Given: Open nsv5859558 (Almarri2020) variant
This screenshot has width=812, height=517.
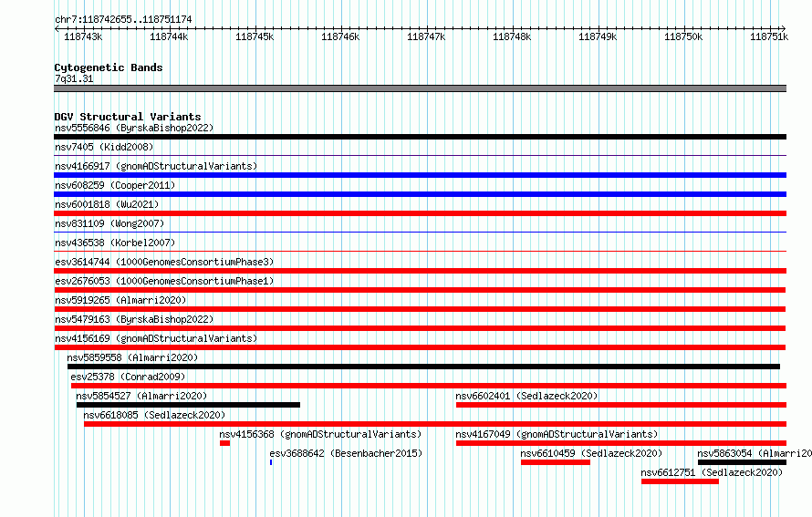Looking at the screenshot, I should [132, 357].
